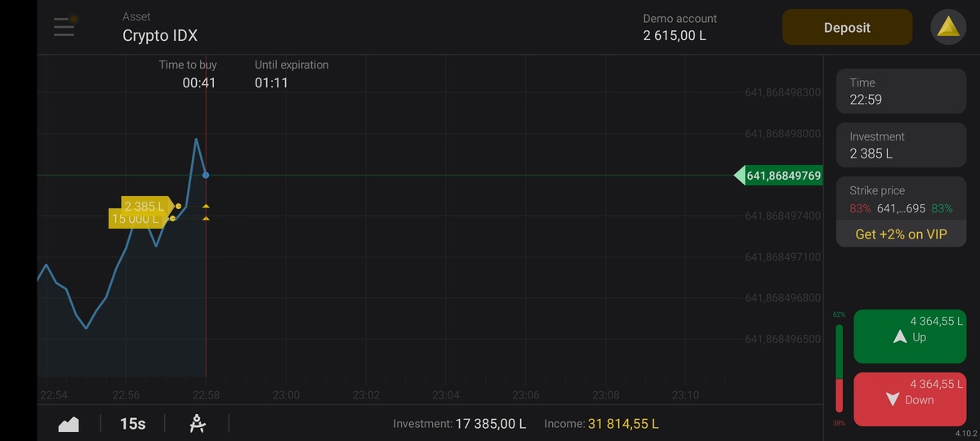Open the Demo account balance switcher
980x441 pixels.
tap(679, 28)
